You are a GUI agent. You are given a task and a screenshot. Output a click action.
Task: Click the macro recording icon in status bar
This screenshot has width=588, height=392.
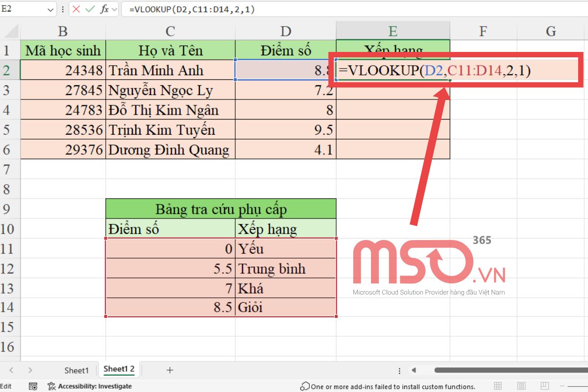click(x=33, y=386)
